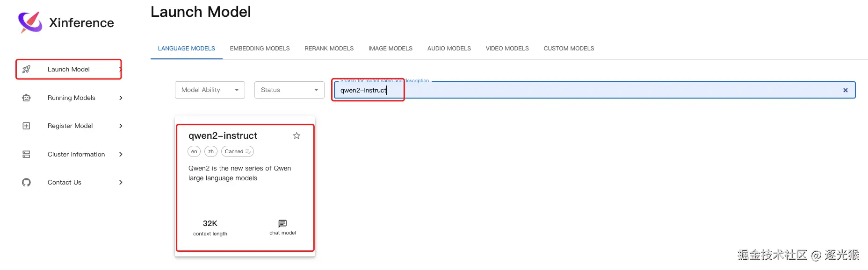Viewport: 868px width, 270px height.
Task: Click the 'context length' label
Action: 210,234
